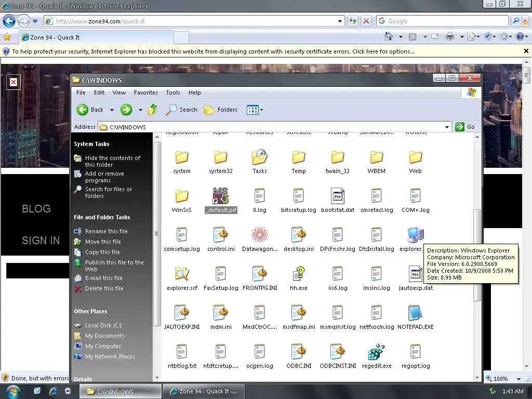The height and width of the screenshot is (399, 532).
Task: Switch to Zone 94 - Quack It tab
Action: point(96,37)
